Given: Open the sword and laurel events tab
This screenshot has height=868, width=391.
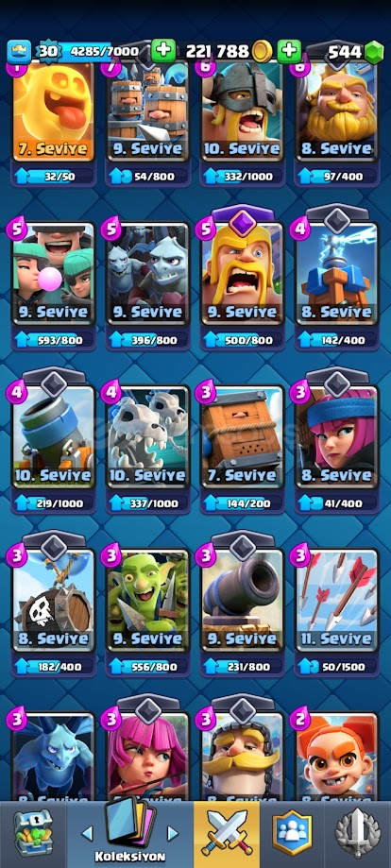Looking at the screenshot, I should click(x=358, y=834).
